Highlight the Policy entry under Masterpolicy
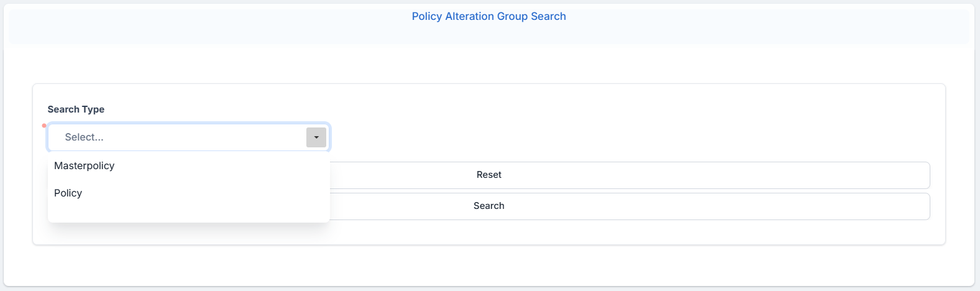Viewport: 980px width, 291px height. click(x=68, y=193)
